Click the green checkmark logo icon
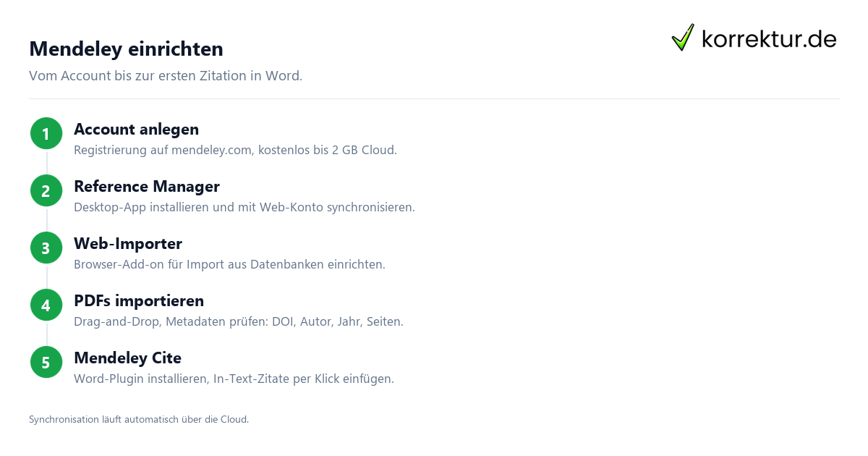The width and height of the screenshot is (868, 456). tap(683, 38)
